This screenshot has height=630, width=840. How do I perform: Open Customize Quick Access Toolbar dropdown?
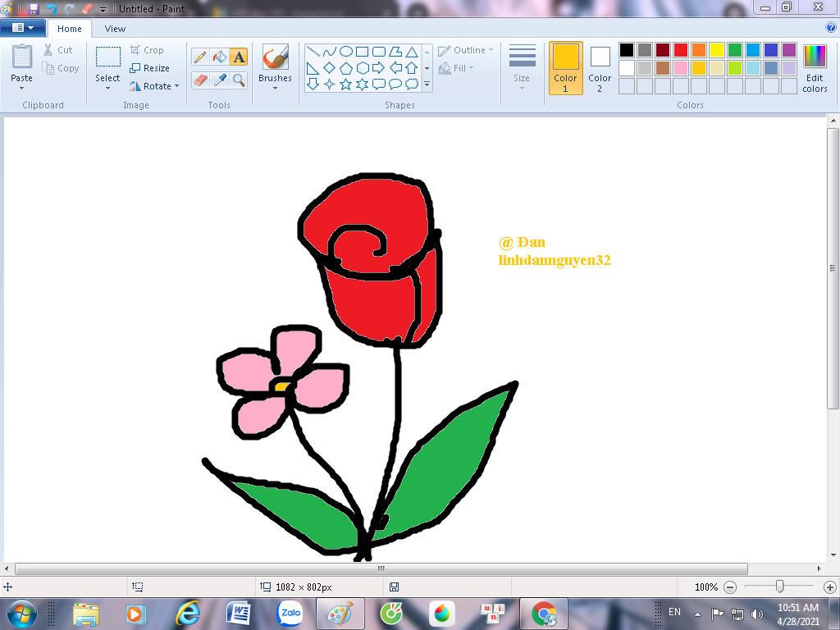click(x=103, y=9)
